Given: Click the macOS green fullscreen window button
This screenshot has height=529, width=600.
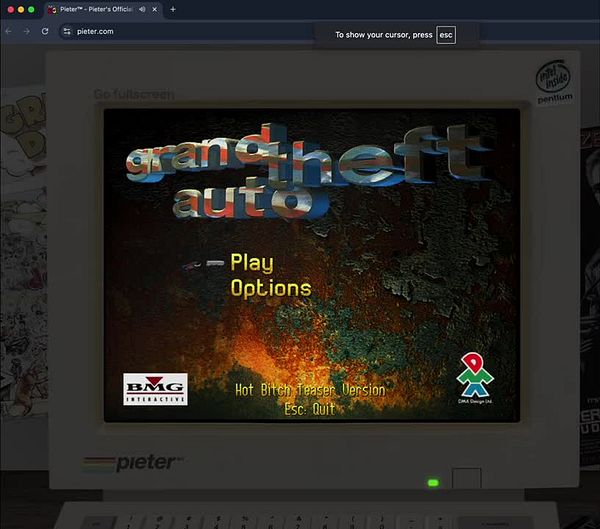Looking at the screenshot, I should (x=31, y=10).
